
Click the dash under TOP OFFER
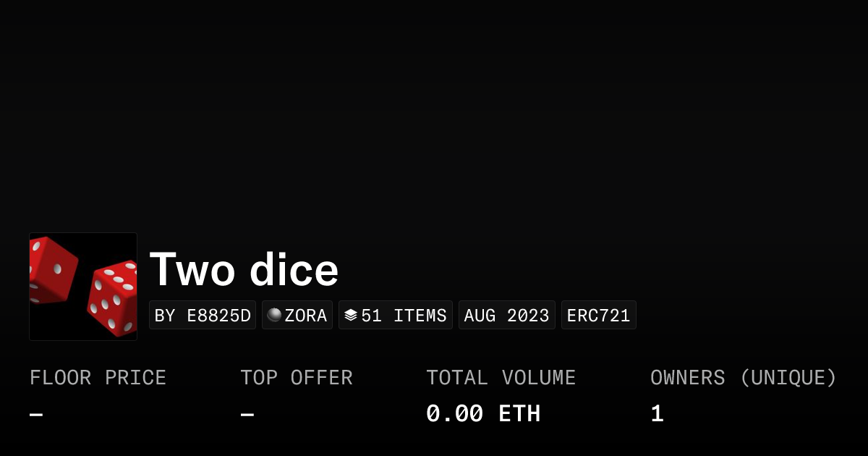click(x=245, y=413)
